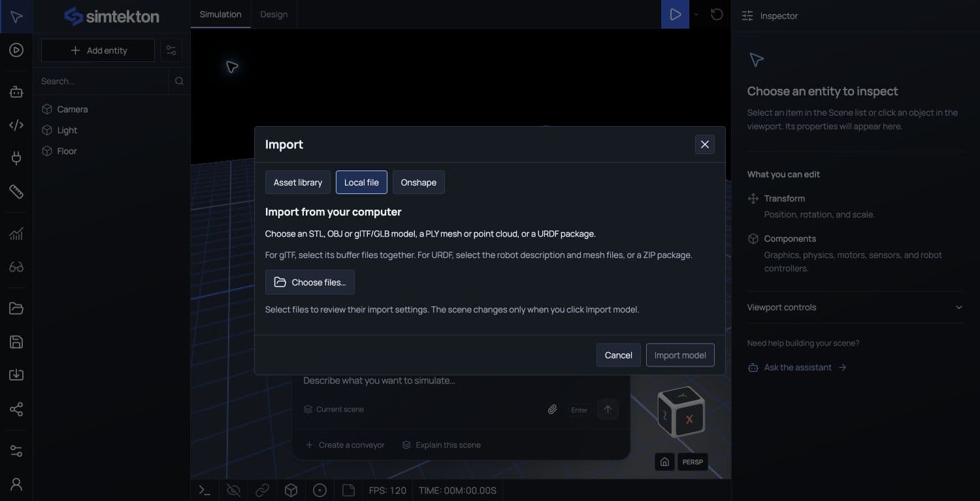
Task: Click the glasses view icon
Action: pos(16,267)
